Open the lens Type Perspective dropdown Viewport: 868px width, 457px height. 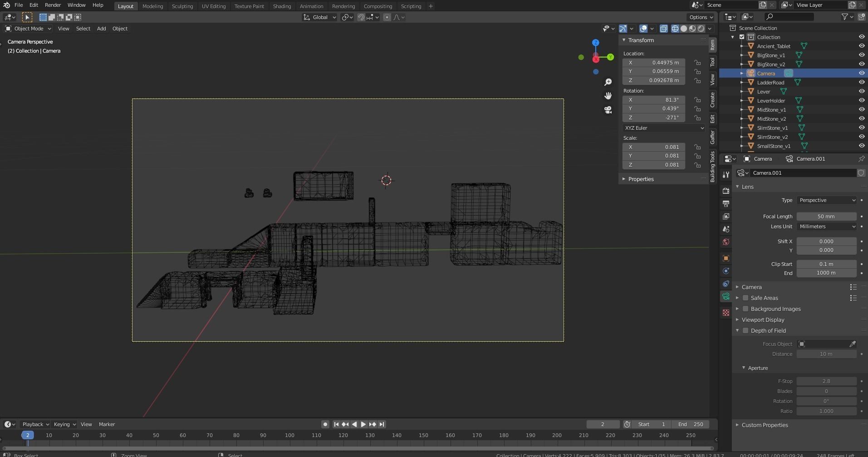826,200
